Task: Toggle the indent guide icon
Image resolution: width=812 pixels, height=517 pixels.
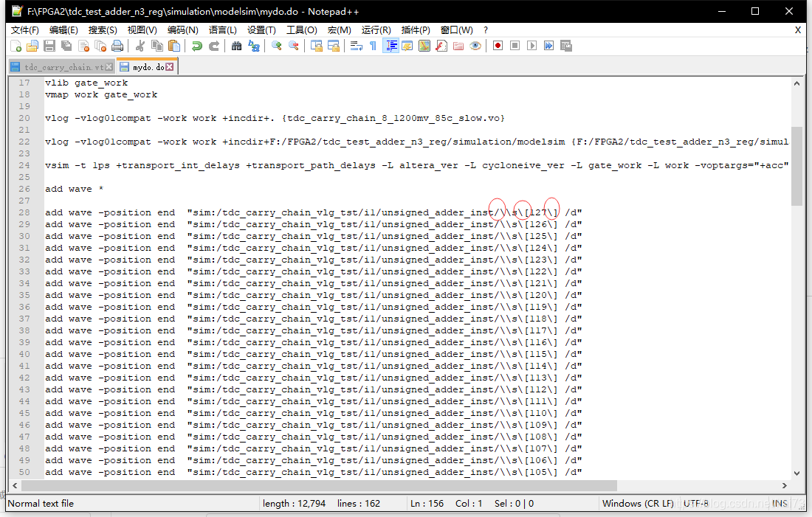Action: tap(390, 46)
